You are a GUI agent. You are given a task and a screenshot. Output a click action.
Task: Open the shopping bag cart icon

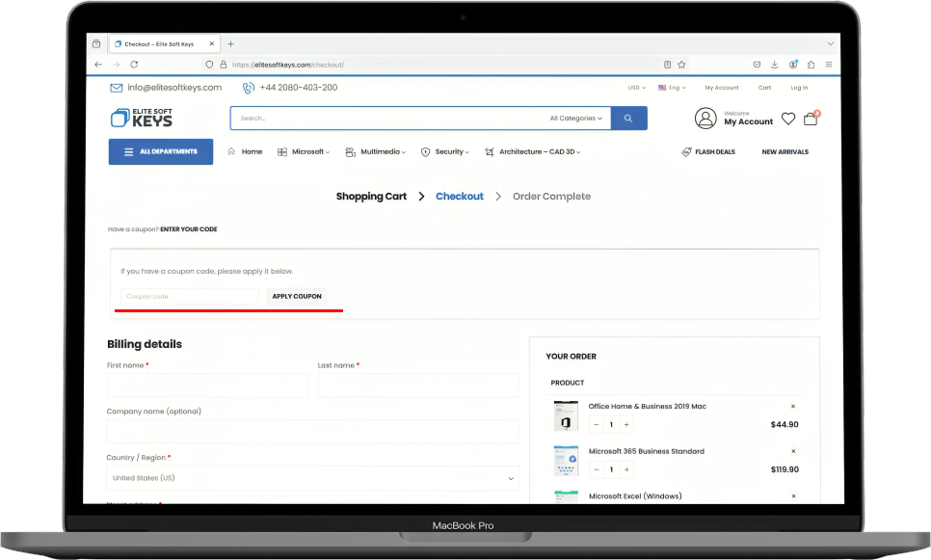[x=811, y=119]
